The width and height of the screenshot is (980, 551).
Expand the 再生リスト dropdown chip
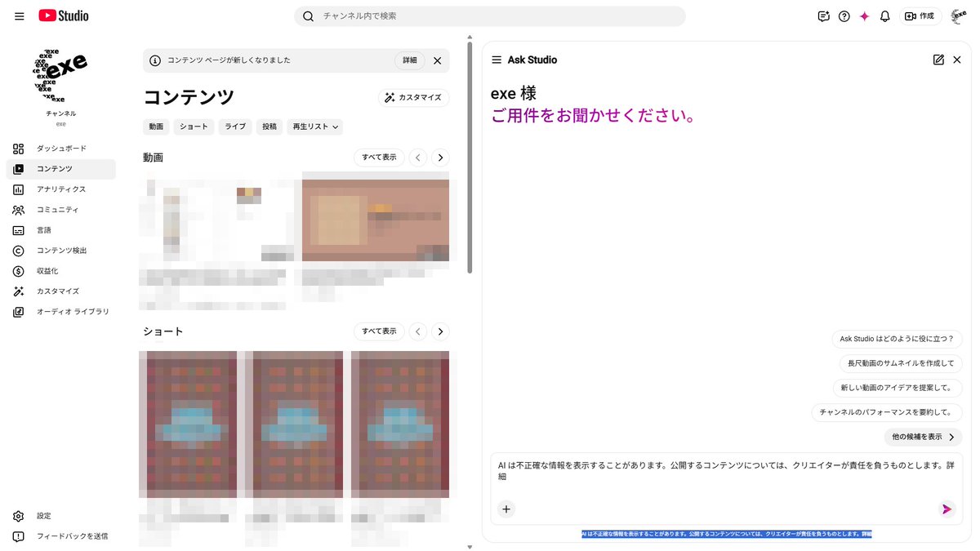[315, 127]
